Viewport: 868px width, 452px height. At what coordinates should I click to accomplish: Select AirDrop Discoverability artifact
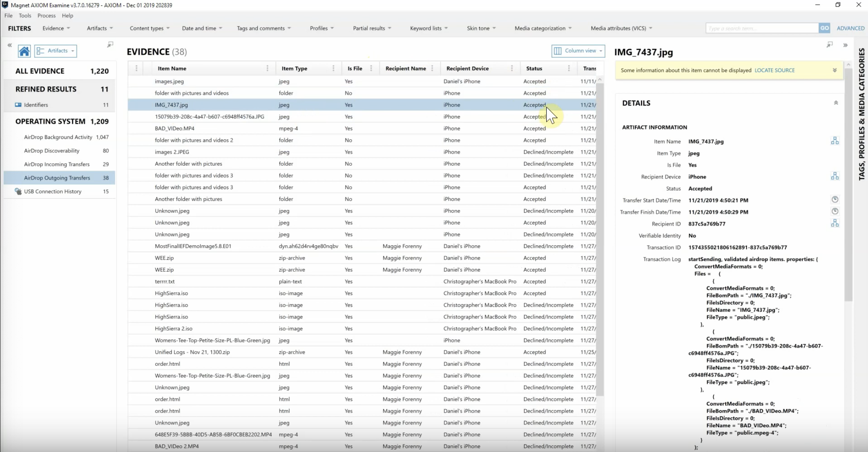(59, 151)
